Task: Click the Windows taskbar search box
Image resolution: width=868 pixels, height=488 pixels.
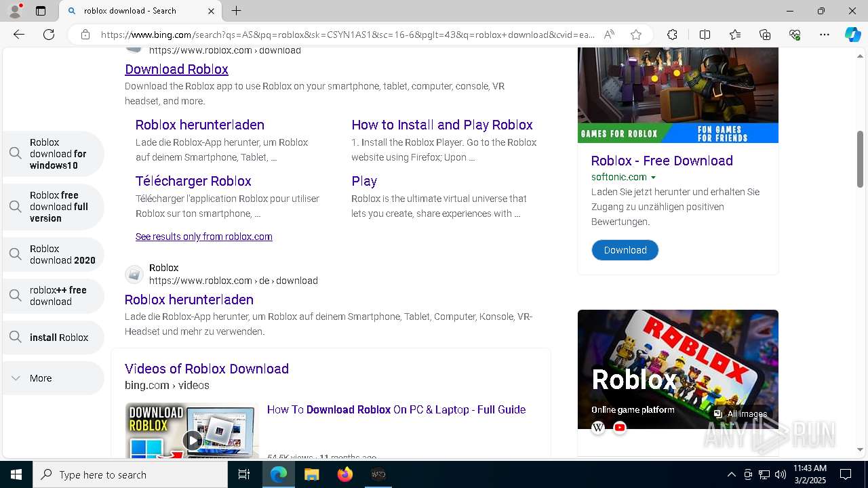Action: pyautogui.click(x=130, y=474)
